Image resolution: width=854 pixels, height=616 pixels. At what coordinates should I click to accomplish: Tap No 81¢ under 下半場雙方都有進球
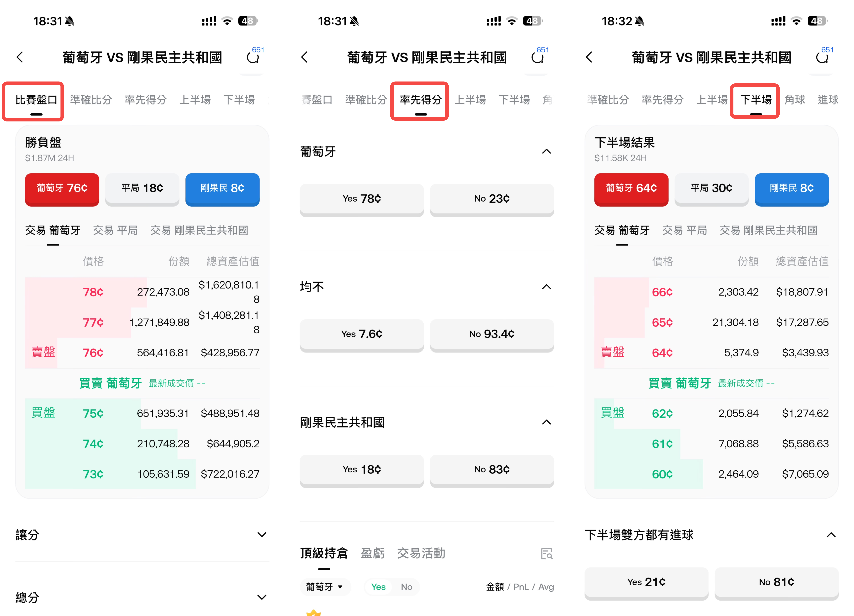(777, 583)
